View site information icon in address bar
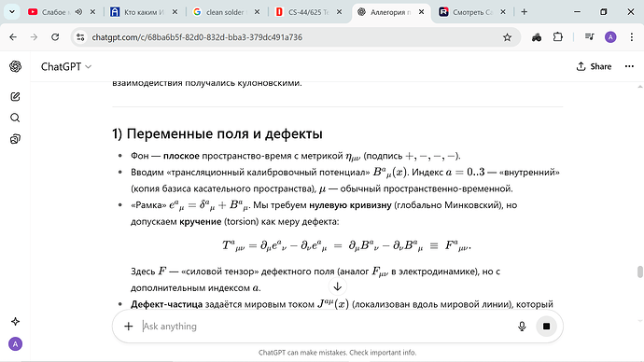The width and height of the screenshot is (644, 362). tap(80, 37)
